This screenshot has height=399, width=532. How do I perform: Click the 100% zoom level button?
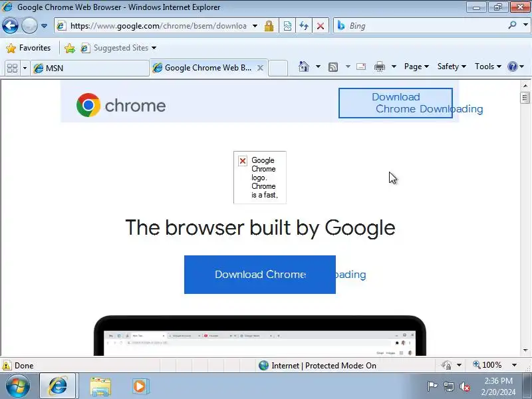(x=487, y=365)
